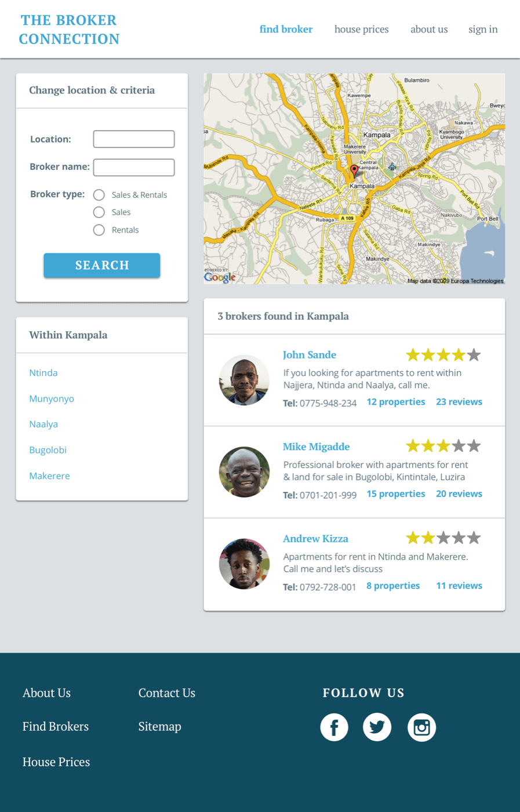Choose Bugolobi within Kampala
This screenshot has width=520, height=812.
click(48, 449)
